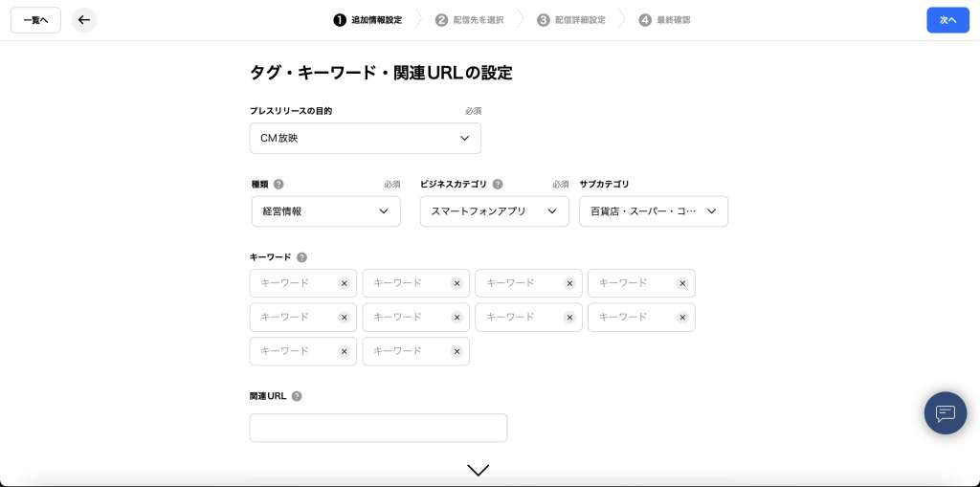The height and width of the screenshot is (487, 980).
Task: Click help icon beside ビジネスカテゴリ label
Action: point(498,185)
